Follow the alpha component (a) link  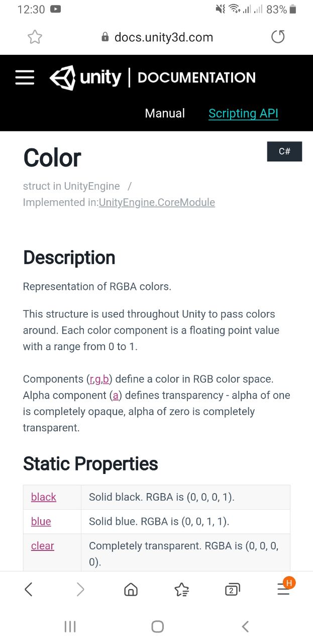tap(116, 395)
